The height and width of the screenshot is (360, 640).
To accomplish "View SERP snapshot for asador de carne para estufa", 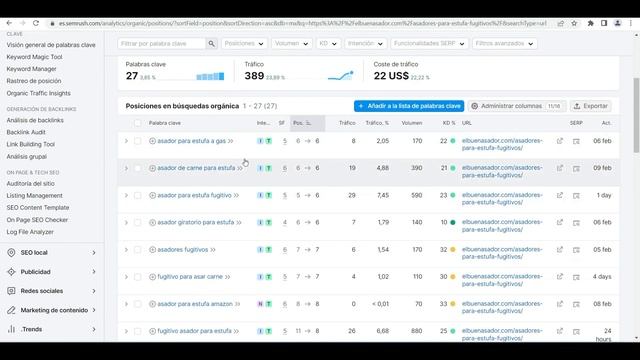I will click(x=576, y=168).
